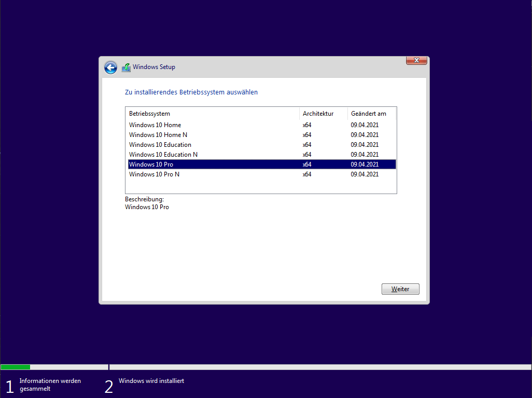Click step 2 Windows wird installiert

point(145,385)
